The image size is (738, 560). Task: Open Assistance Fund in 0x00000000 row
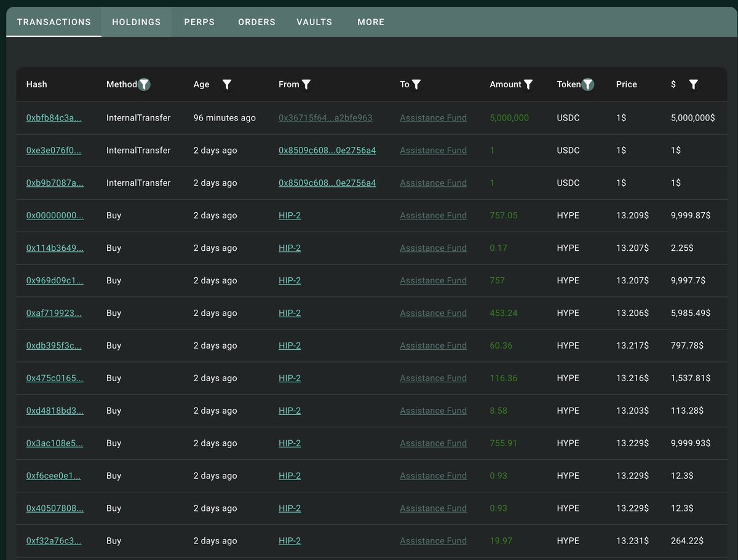tap(433, 216)
